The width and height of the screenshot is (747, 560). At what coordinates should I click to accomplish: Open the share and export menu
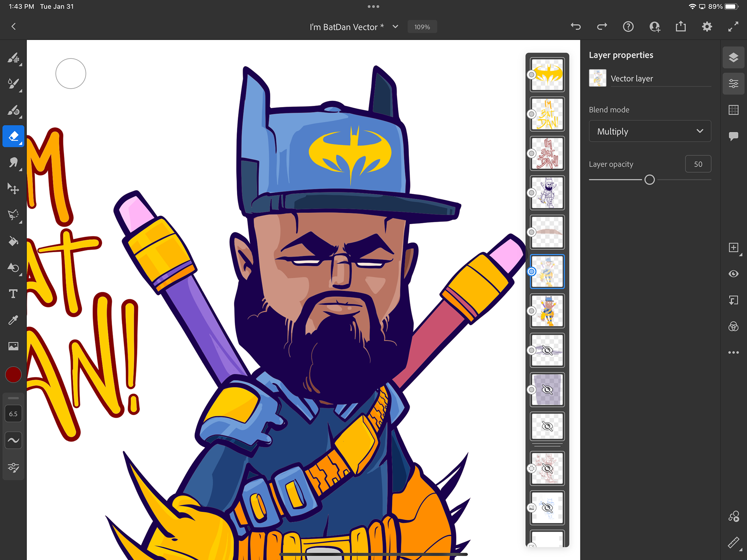(681, 26)
